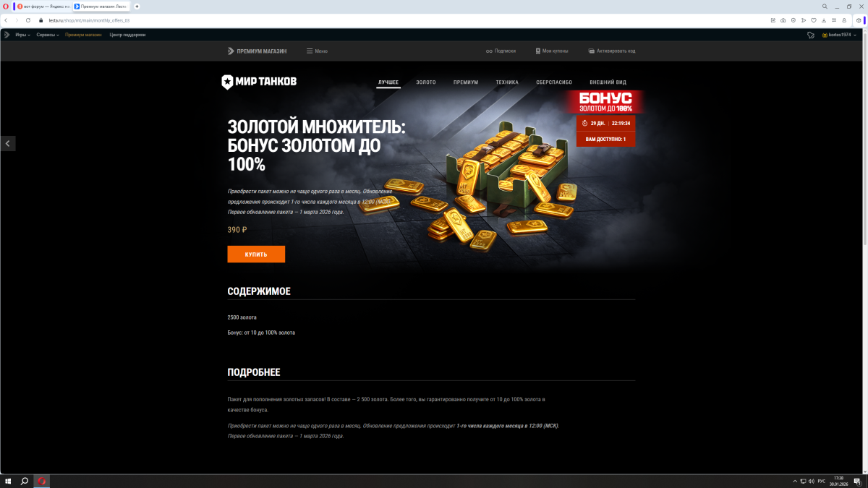Open the Премиум магазин top navigation link
868x488 pixels.
click(x=83, y=35)
